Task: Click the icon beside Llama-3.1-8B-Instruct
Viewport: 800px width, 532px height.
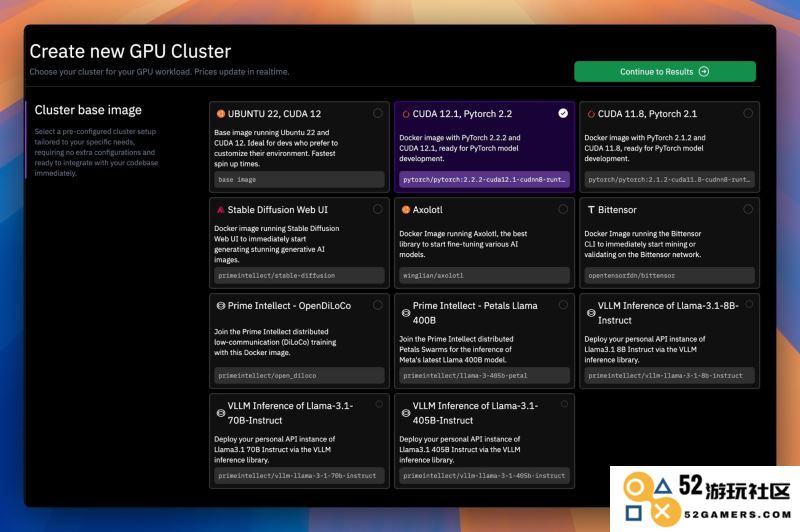Action: [x=591, y=313]
